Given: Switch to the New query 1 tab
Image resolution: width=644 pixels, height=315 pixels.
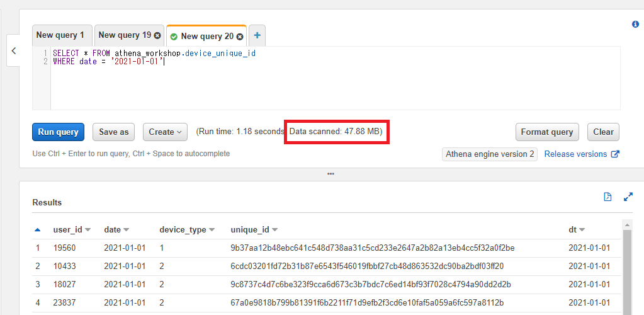Looking at the screenshot, I should point(62,35).
